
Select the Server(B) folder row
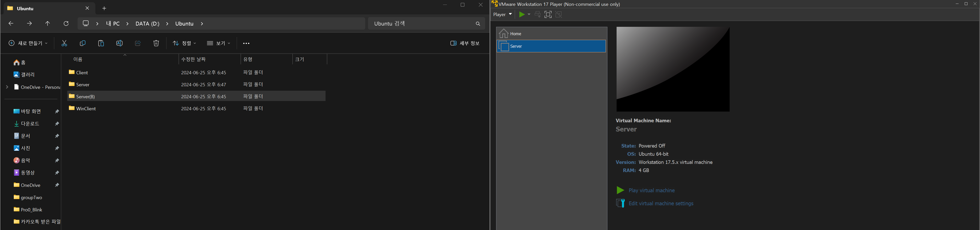click(196, 96)
